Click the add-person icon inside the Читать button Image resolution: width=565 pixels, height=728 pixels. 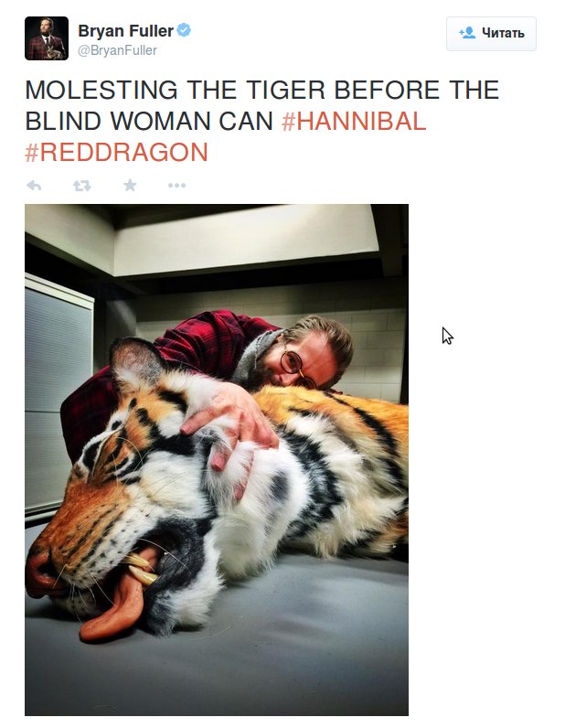pos(467,33)
